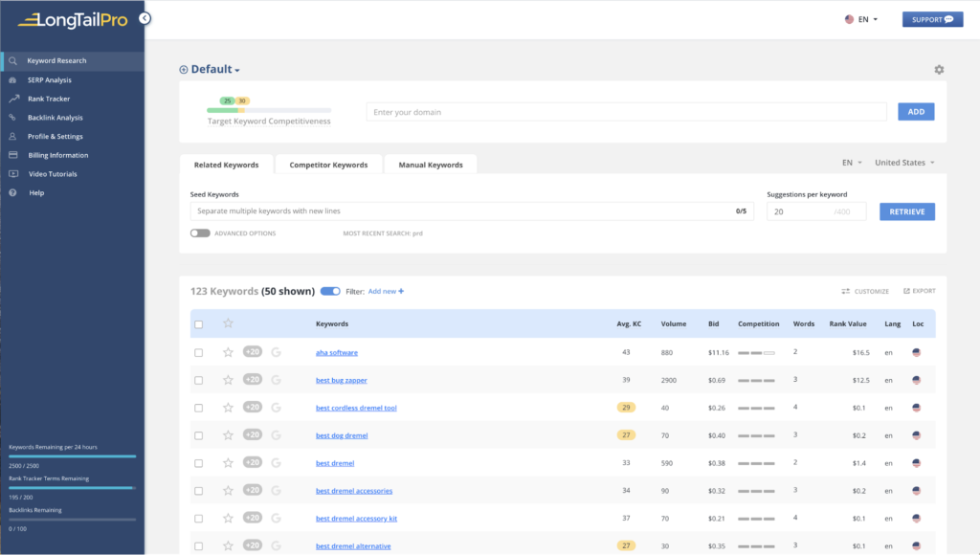Open the EN keyword language dropdown
Image resolution: width=980 pixels, height=555 pixels.
coord(852,163)
